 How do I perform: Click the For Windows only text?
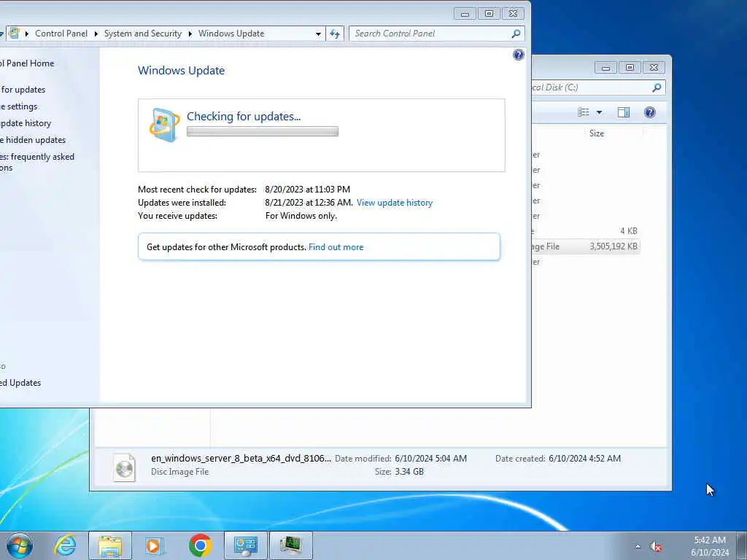point(301,216)
